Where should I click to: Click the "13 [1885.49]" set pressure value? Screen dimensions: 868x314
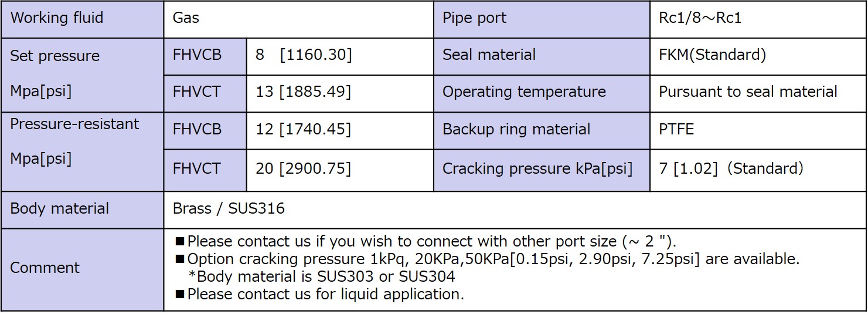[304, 92]
